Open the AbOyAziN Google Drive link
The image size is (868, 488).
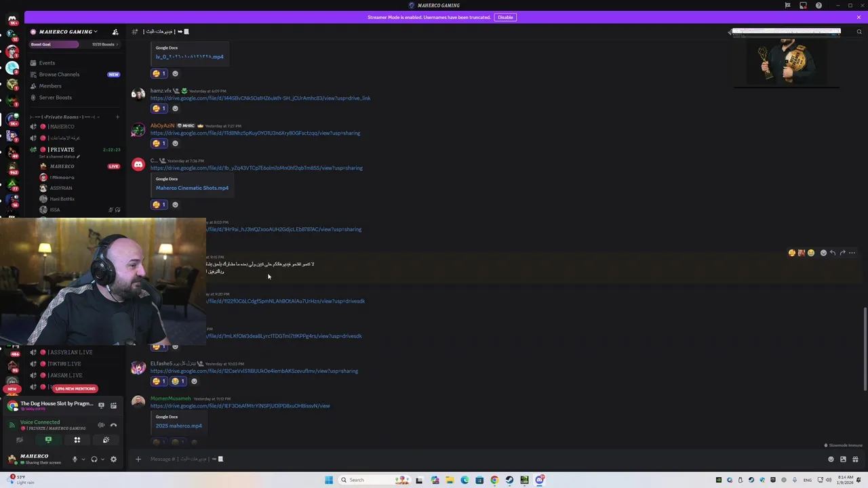(x=255, y=133)
